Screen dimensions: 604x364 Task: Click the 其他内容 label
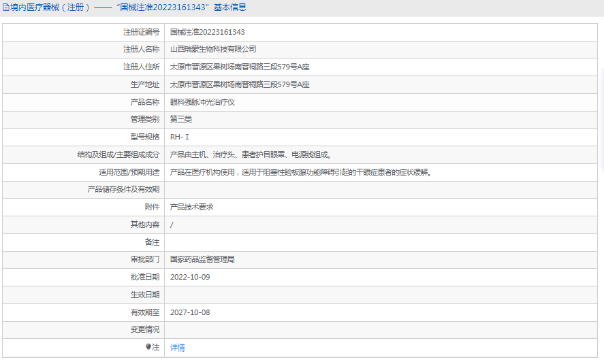coord(145,225)
